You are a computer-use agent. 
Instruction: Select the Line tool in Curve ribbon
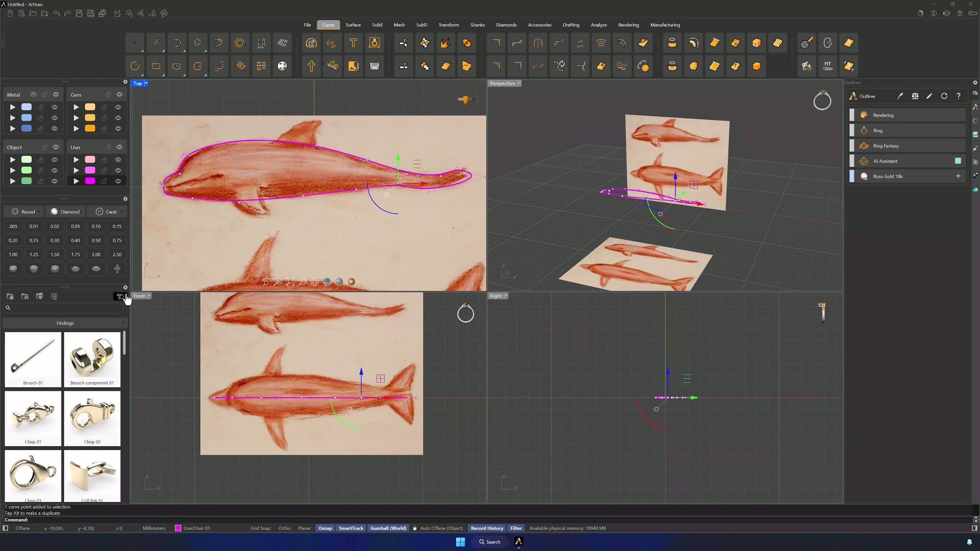156,43
